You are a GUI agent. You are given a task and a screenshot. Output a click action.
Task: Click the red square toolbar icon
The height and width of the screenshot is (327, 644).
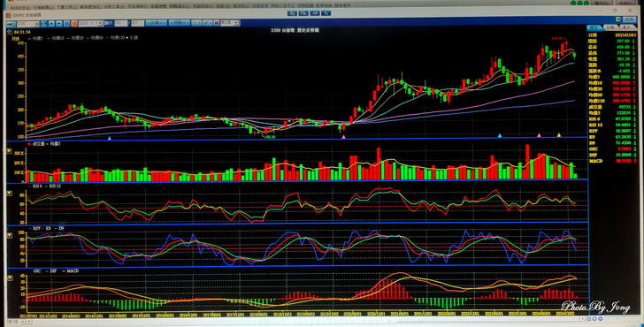(217, 23)
